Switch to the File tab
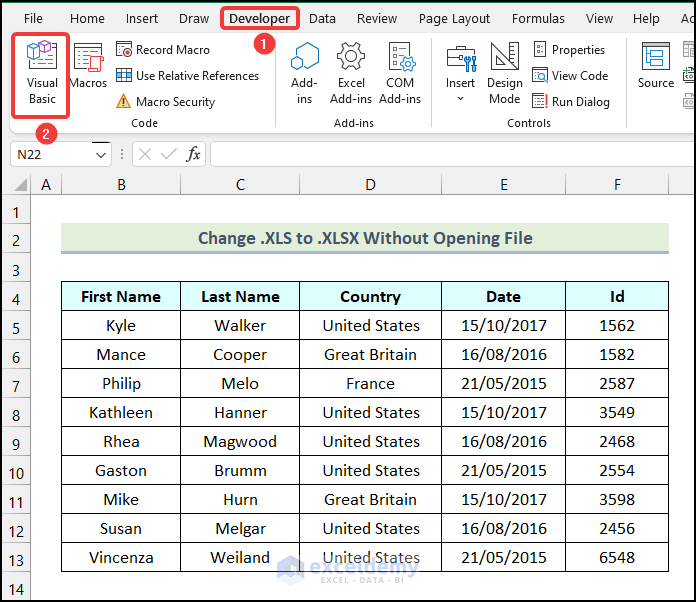 (x=33, y=19)
